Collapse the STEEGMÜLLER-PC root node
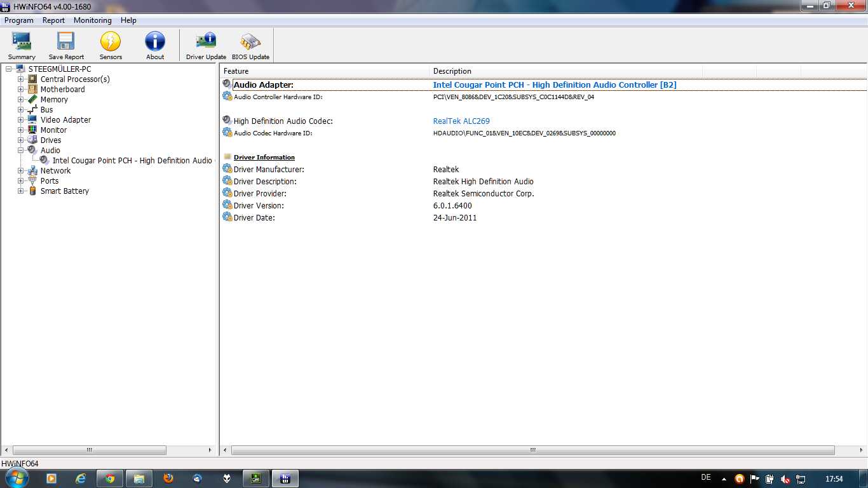Viewport: 868px width, 488px height. coord(8,69)
